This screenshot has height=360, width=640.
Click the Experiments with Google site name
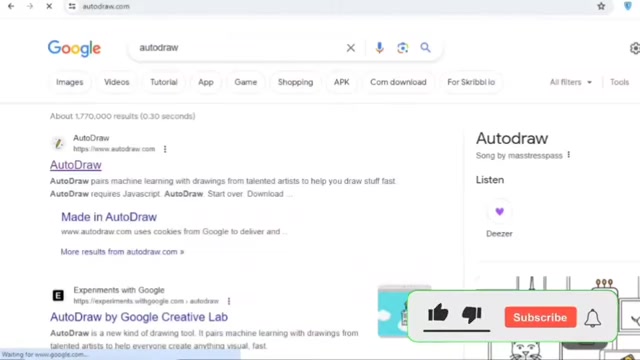[119, 290]
